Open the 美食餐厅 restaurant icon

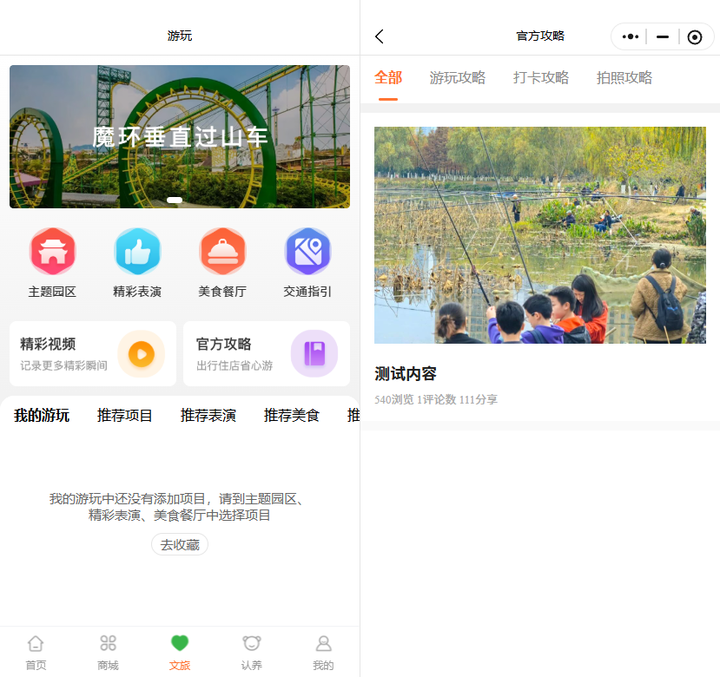[x=222, y=252]
